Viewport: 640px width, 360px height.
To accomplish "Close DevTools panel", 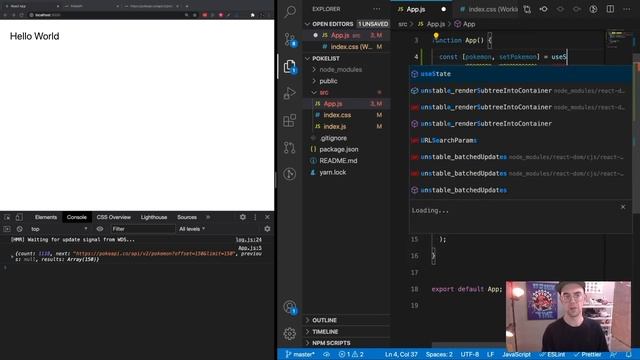I will [267, 217].
